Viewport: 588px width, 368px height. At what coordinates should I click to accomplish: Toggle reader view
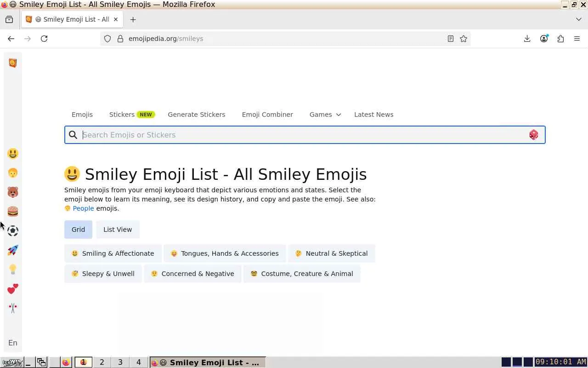[451, 39]
